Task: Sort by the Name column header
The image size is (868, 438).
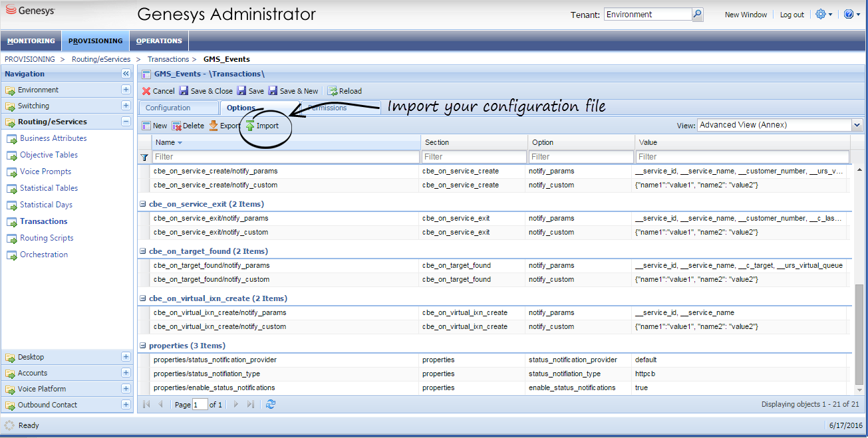Action: [x=285, y=142]
